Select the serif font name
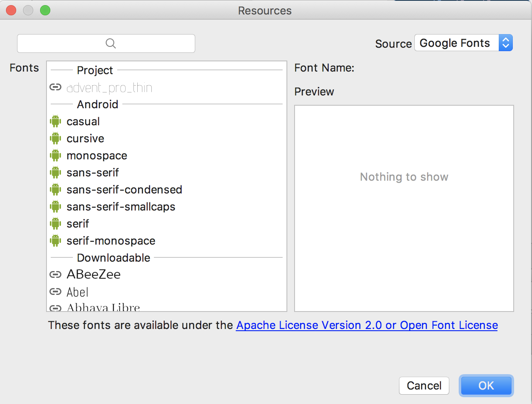The image size is (532, 404). tap(78, 224)
